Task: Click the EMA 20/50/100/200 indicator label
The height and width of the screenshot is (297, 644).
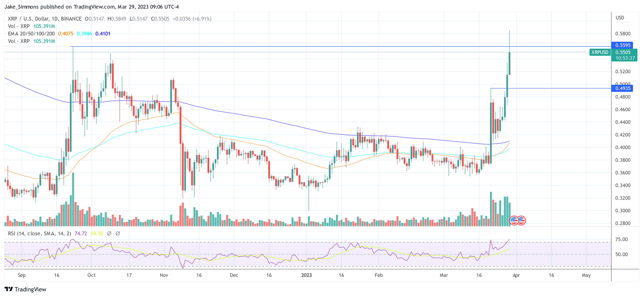Action: pos(31,34)
